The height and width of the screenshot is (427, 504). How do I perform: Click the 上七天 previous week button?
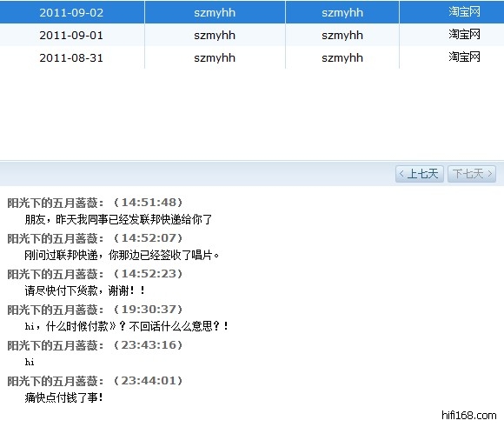coord(420,174)
